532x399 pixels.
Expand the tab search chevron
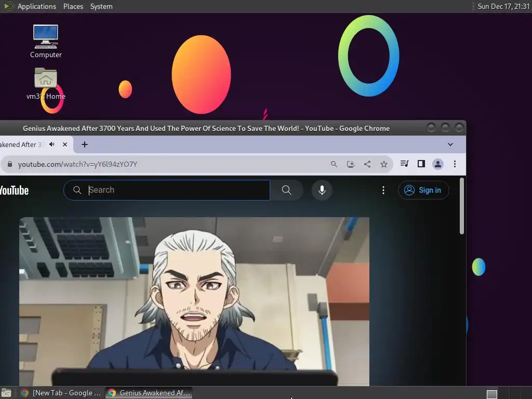(450, 144)
